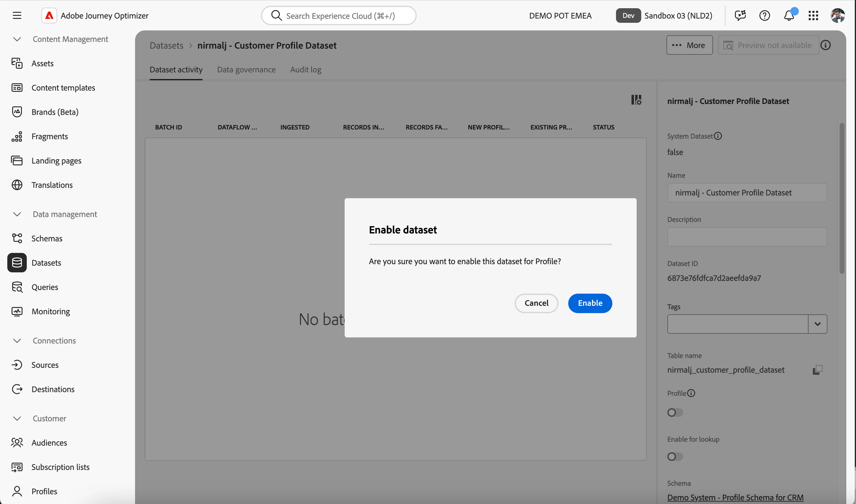Image resolution: width=856 pixels, height=504 pixels.
Task: Select the Dataset activity tab
Action: tap(176, 70)
